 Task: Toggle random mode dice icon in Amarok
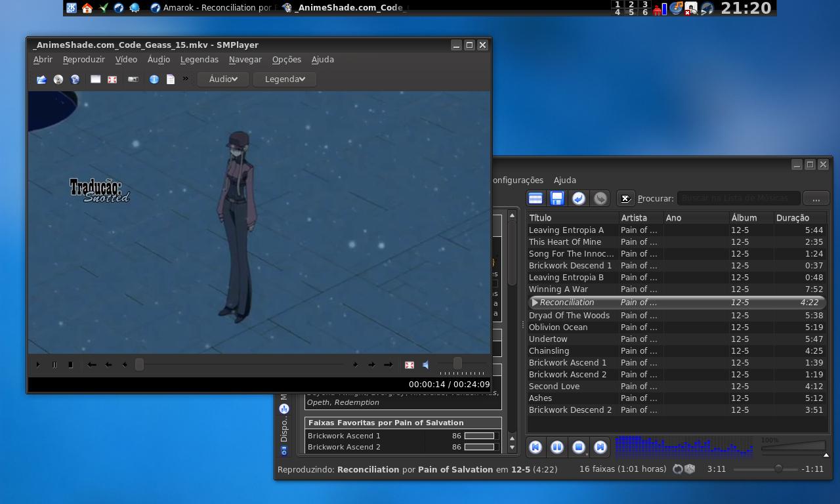[690, 469]
